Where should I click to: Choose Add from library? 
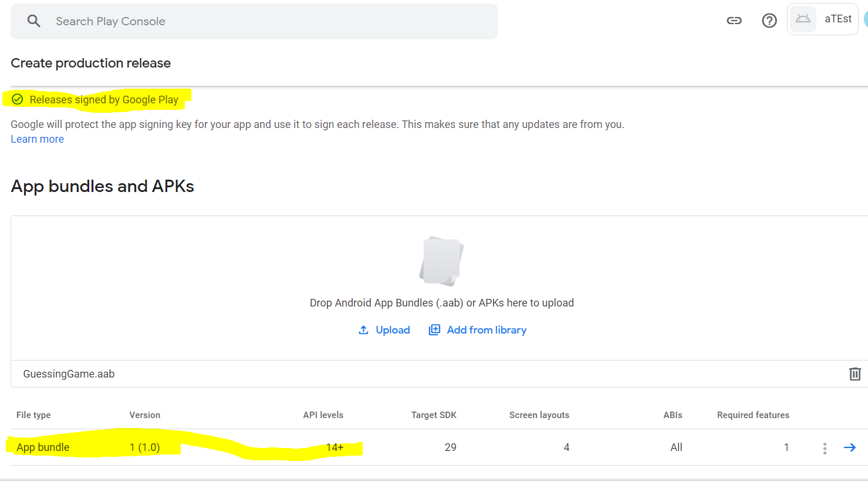coord(487,330)
